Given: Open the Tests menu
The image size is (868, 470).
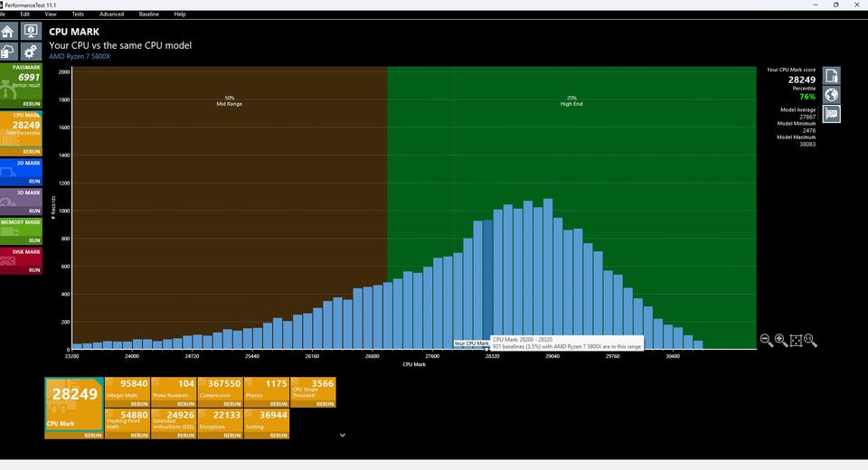Looking at the screenshot, I should pos(78,14).
